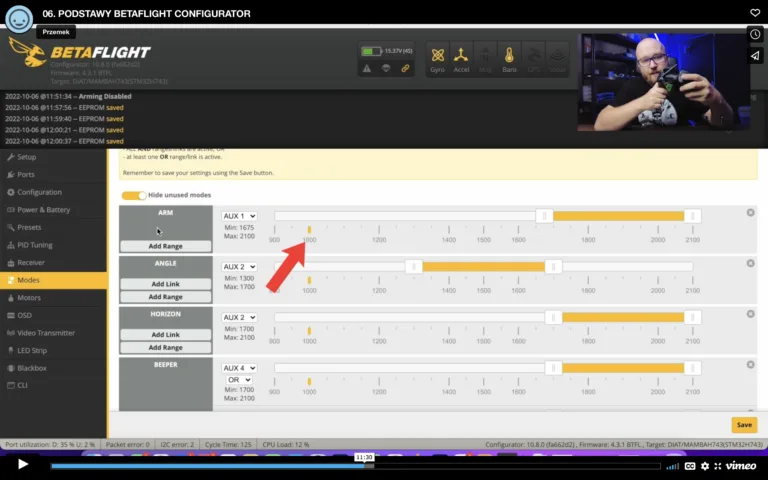Image resolution: width=768 pixels, height=480 pixels.
Task: Click the Gyro sensor icon
Action: coord(437,59)
